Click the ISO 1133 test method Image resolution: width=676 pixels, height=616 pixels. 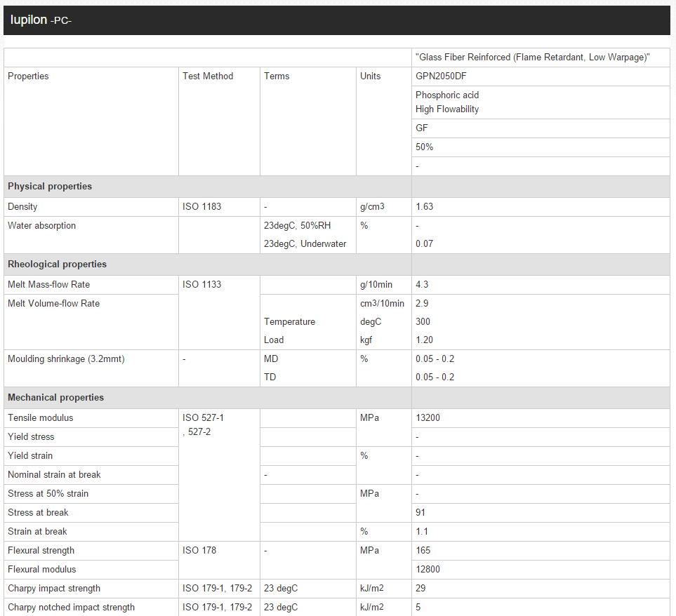click(201, 285)
